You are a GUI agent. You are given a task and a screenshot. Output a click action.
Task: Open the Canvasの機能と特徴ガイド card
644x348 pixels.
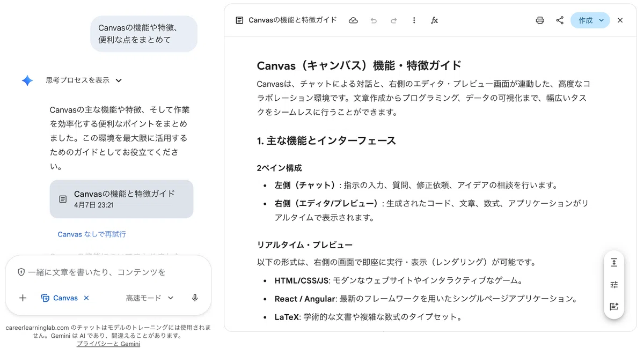click(x=121, y=199)
